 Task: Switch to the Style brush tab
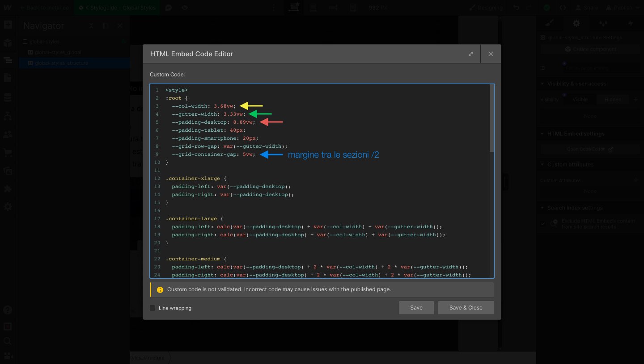pos(550,23)
